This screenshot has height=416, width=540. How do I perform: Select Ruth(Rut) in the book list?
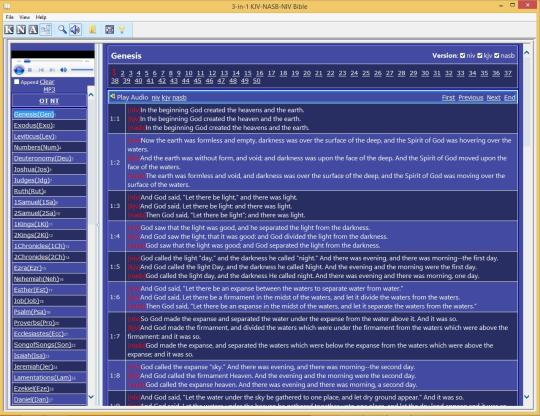coord(29,191)
